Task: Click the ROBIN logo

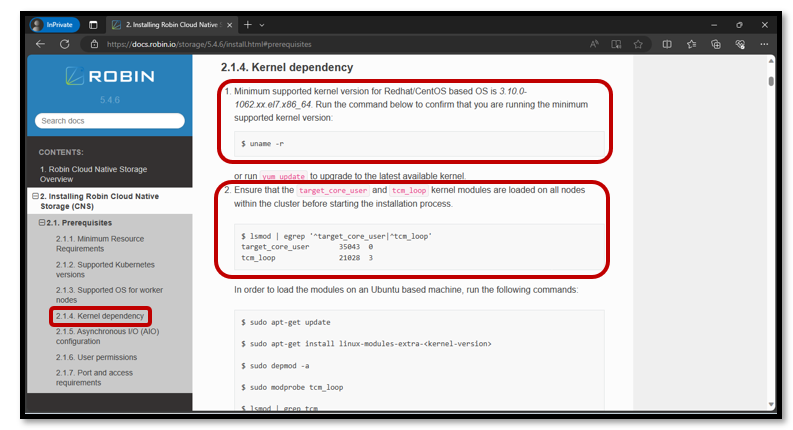Action: [x=110, y=76]
